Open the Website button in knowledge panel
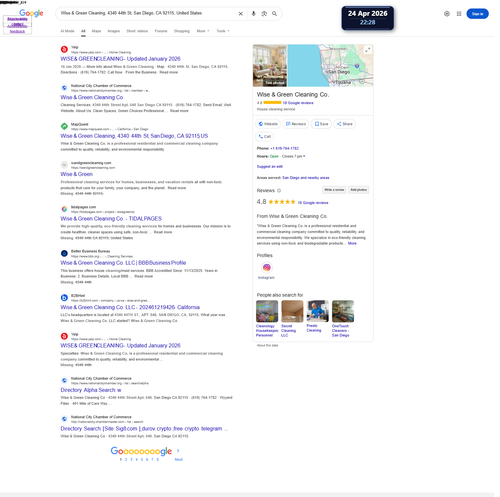This screenshot has height=497, width=500. tap(268, 124)
